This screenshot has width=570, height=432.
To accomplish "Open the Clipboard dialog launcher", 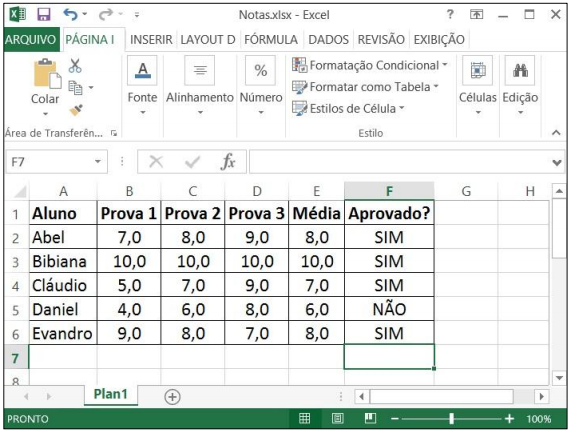I will (x=114, y=133).
